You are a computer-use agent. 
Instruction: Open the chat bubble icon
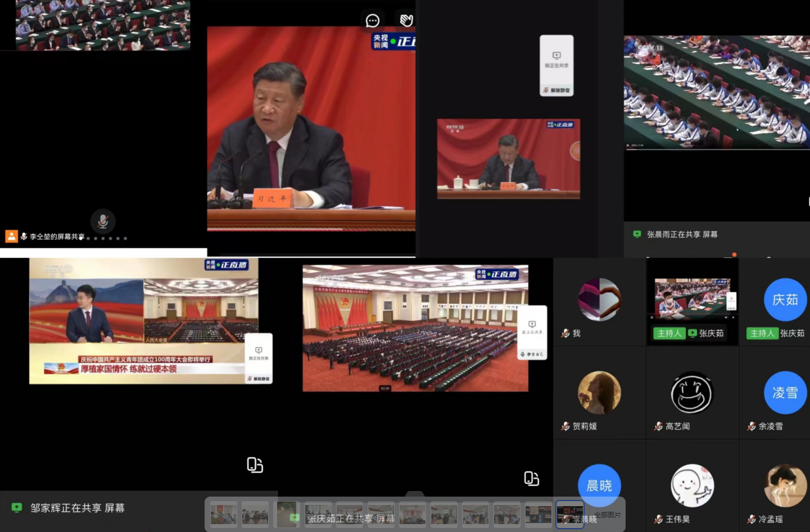(x=372, y=21)
